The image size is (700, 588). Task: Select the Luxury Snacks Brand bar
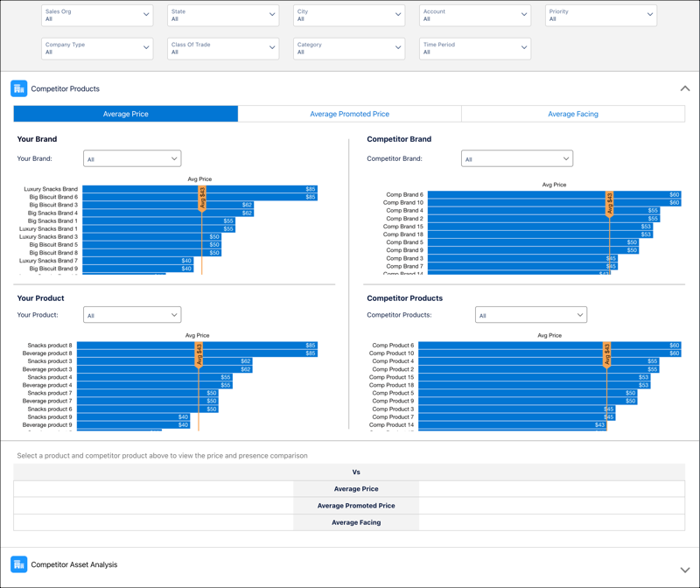coord(200,189)
